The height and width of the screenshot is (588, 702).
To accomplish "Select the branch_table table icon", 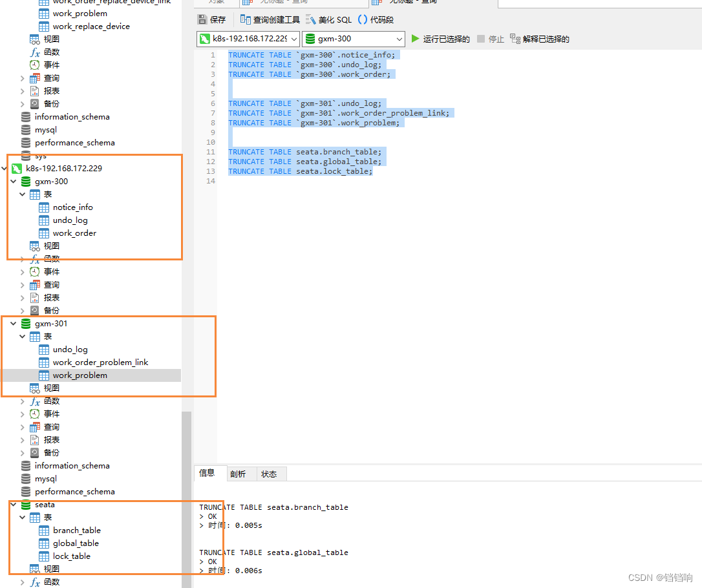I will pyautogui.click(x=44, y=530).
